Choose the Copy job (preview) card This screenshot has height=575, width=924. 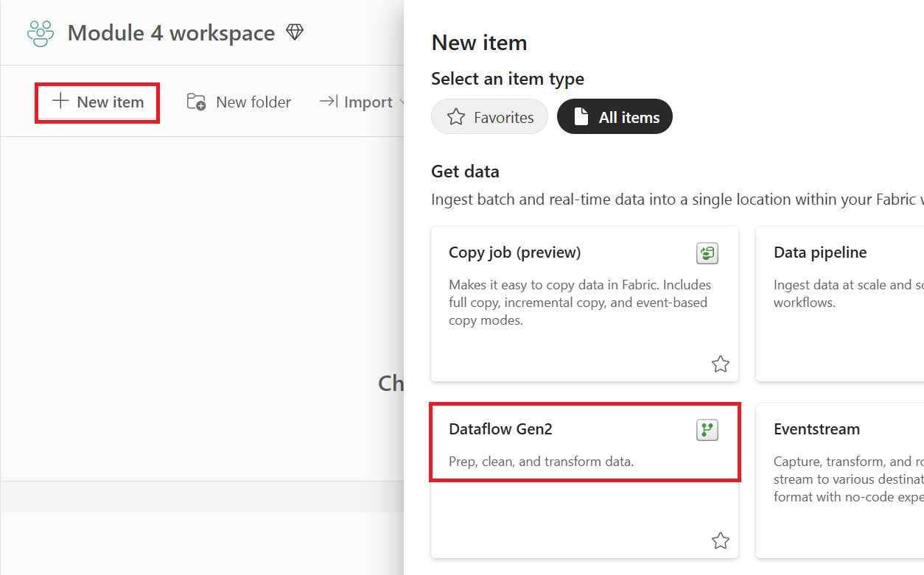tap(584, 304)
